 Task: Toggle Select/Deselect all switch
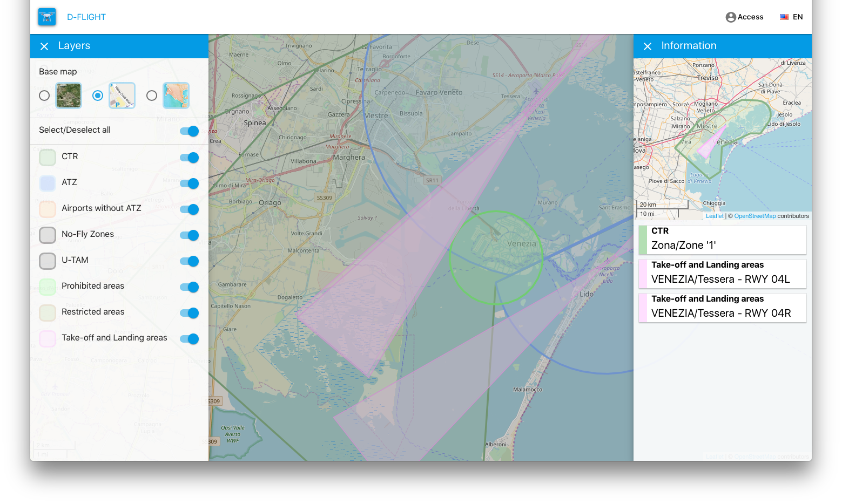coord(190,131)
